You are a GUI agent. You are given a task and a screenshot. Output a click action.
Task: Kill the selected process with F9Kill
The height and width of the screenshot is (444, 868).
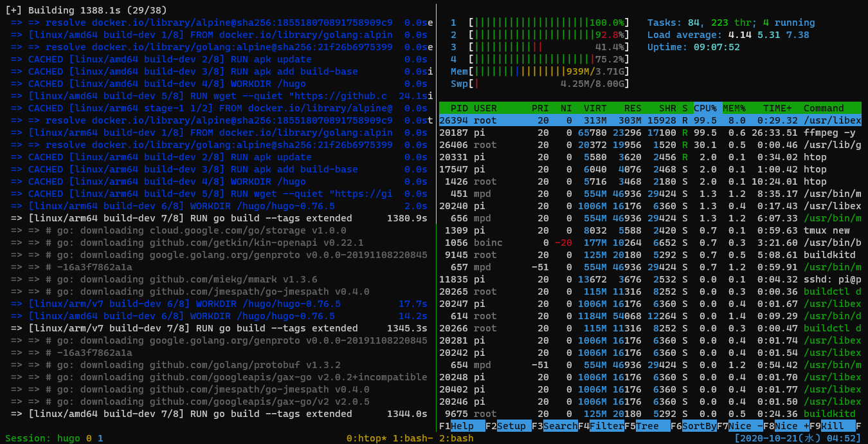833,425
